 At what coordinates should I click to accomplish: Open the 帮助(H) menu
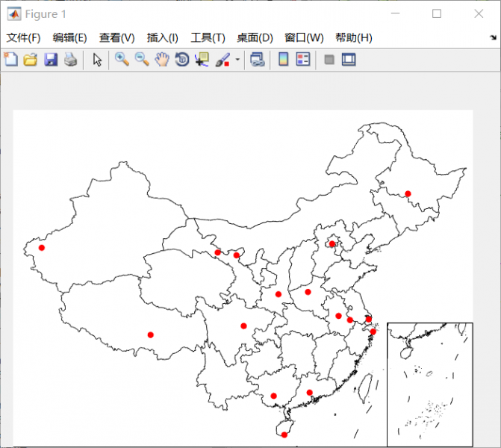tap(353, 38)
